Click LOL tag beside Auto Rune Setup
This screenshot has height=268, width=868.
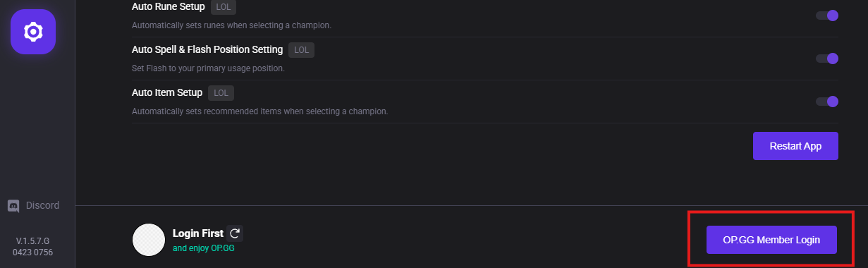point(224,7)
